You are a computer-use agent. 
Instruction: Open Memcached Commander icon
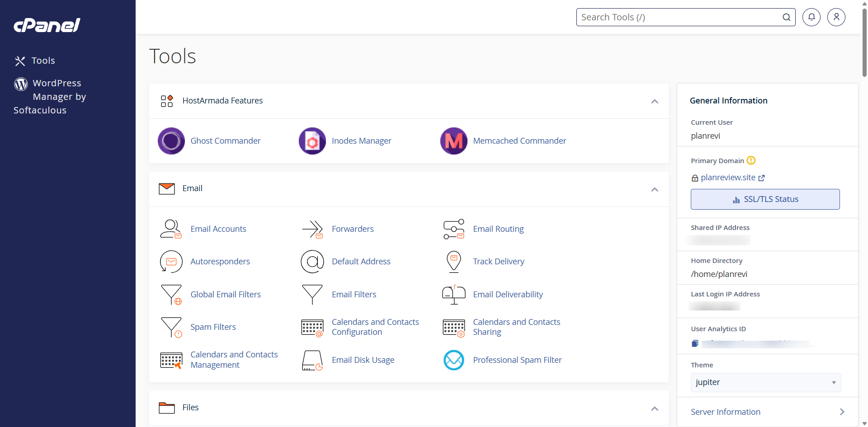point(454,141)
